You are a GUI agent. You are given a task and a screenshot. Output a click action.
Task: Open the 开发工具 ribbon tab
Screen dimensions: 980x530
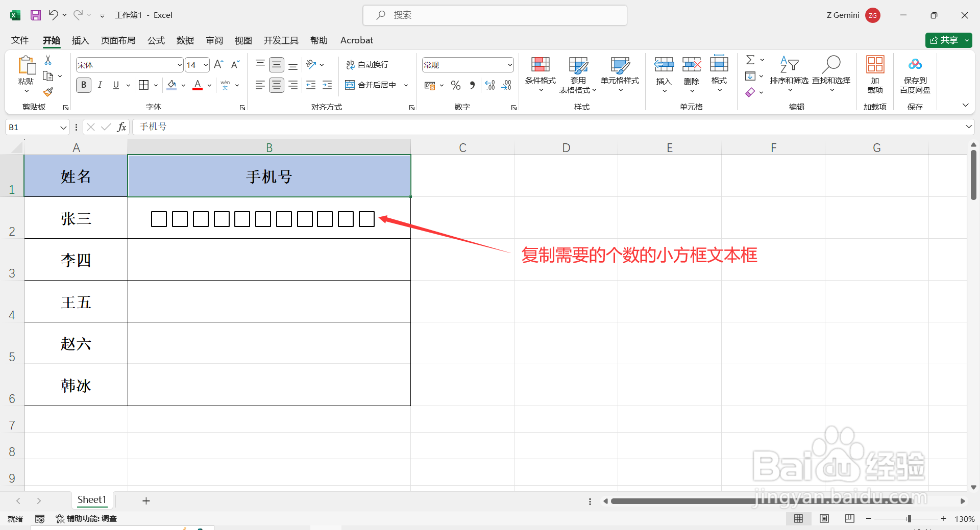click(280, 40)
